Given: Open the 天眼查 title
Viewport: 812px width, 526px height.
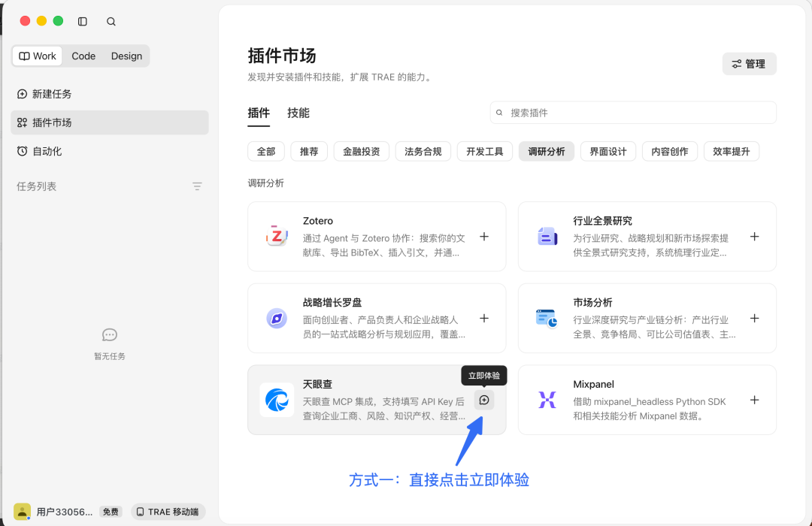Looking at the screenshot, I should pos(318,385).
